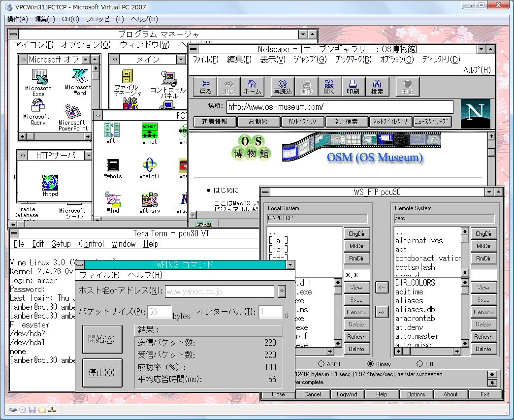Open the ウィンドウ(W) menu in Program Manager
Screen dimensions: 514x420
pyautogui.click(x=145, y=45)
